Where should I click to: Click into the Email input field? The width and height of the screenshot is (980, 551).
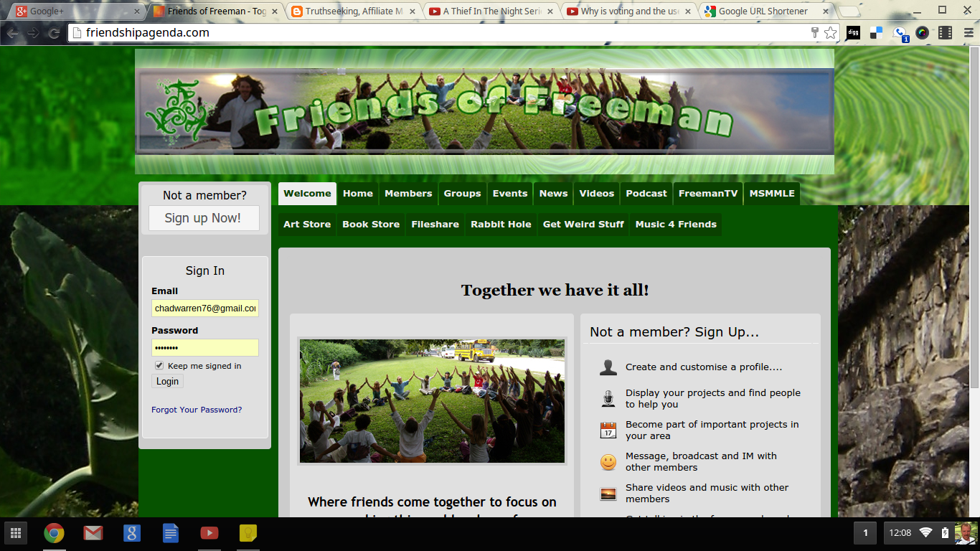[x=205, y=309]
